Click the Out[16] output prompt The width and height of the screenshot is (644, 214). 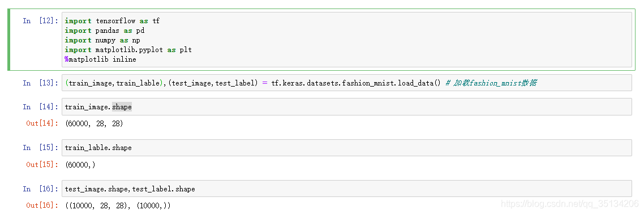[x=42, y=205]
